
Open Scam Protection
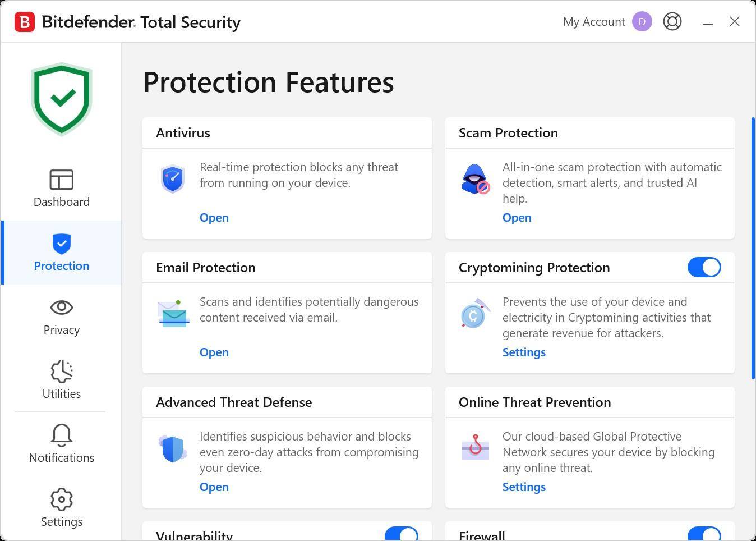pos(517,217)
